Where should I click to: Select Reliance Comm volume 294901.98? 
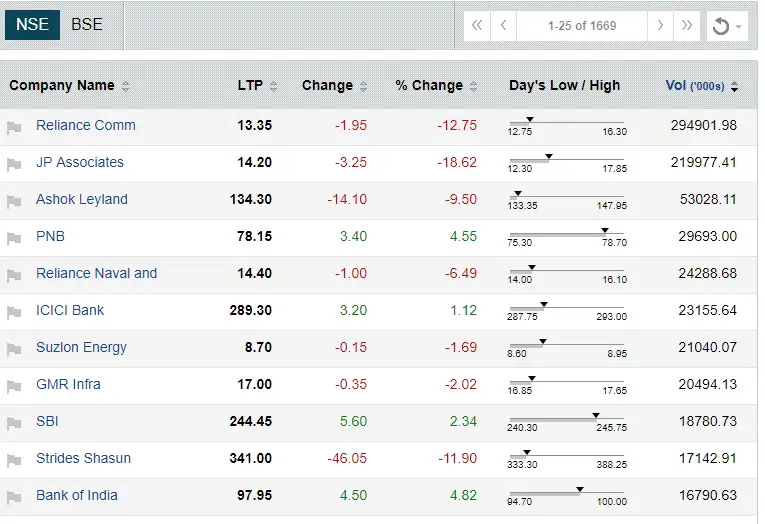tap(704, 125)
